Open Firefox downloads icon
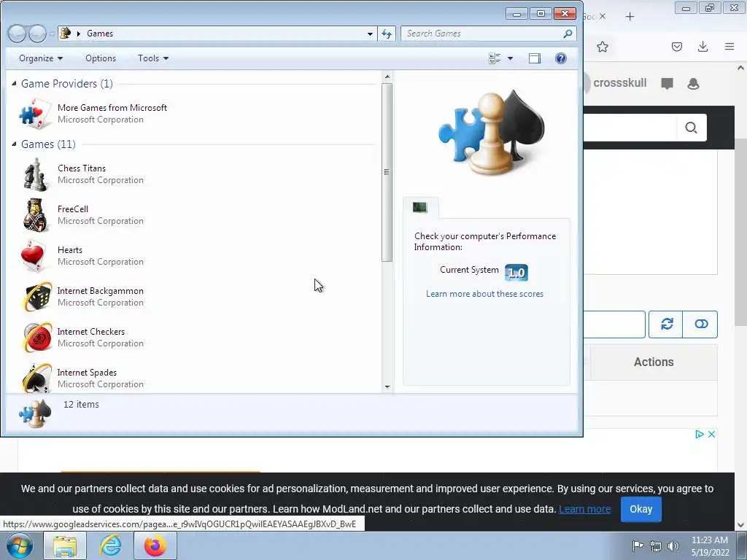 tap(703, 47)
